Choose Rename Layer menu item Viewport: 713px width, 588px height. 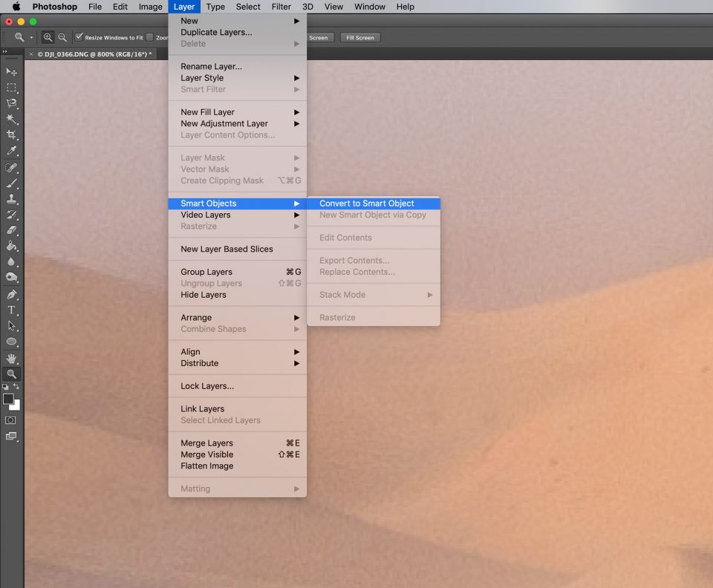tap(238, 66)
